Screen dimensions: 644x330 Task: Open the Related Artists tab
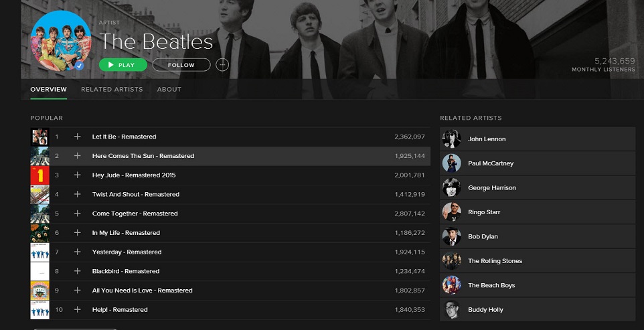pyautogui.click(x=112, y=89)
